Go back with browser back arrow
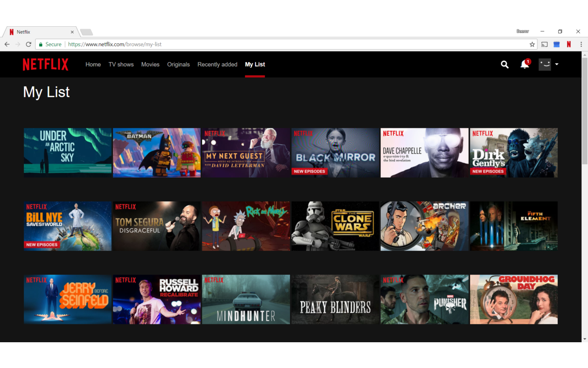Screen dimensions: 588x368 7,44
